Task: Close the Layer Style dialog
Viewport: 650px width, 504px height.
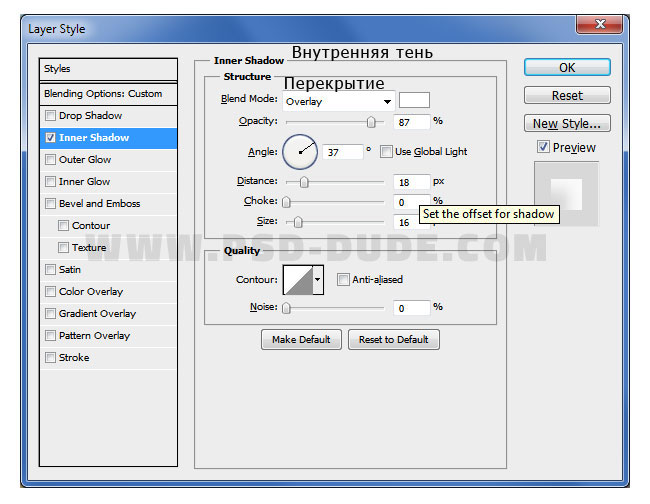Action: [x=599, y=24]
